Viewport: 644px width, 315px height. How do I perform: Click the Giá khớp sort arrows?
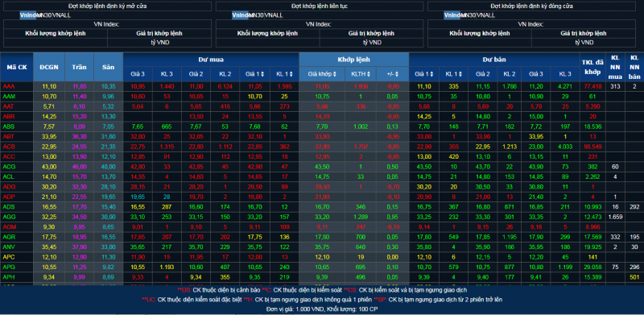click(x=335, y=74)
